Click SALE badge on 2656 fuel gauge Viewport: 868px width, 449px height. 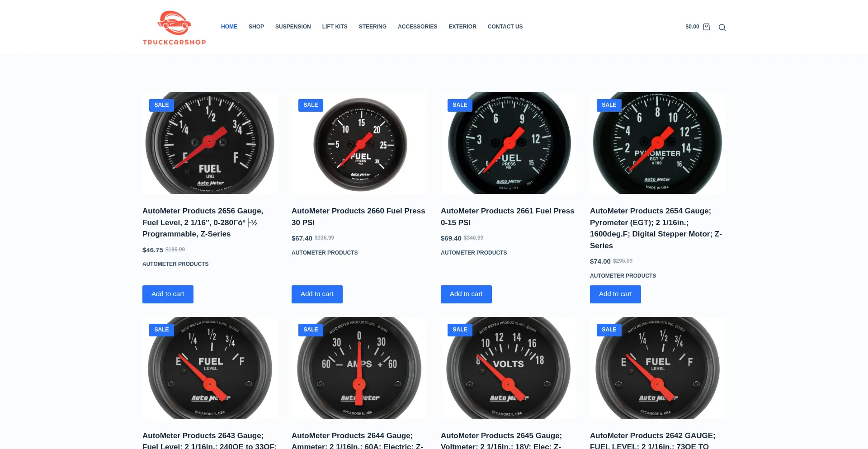161,105
